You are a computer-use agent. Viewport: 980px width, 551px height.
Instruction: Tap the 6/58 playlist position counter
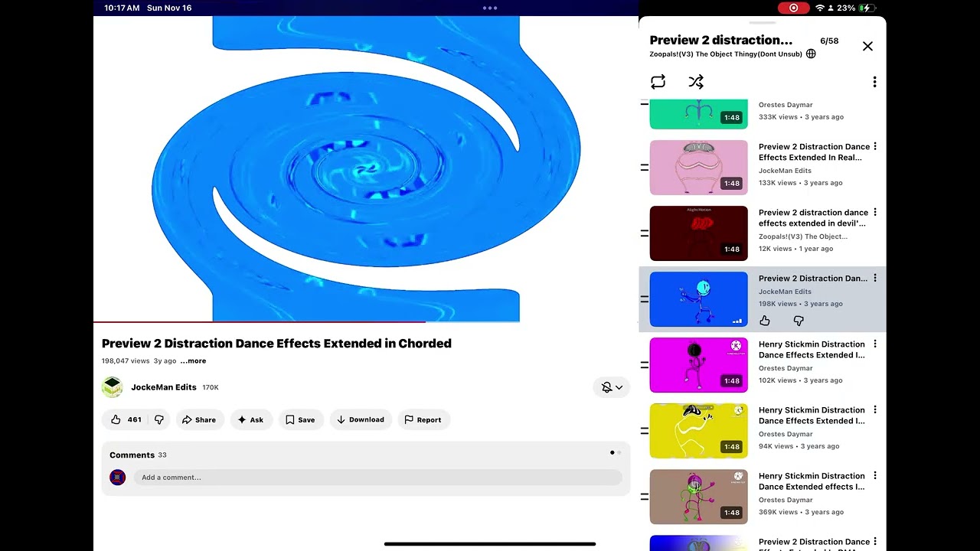point(829,41)
